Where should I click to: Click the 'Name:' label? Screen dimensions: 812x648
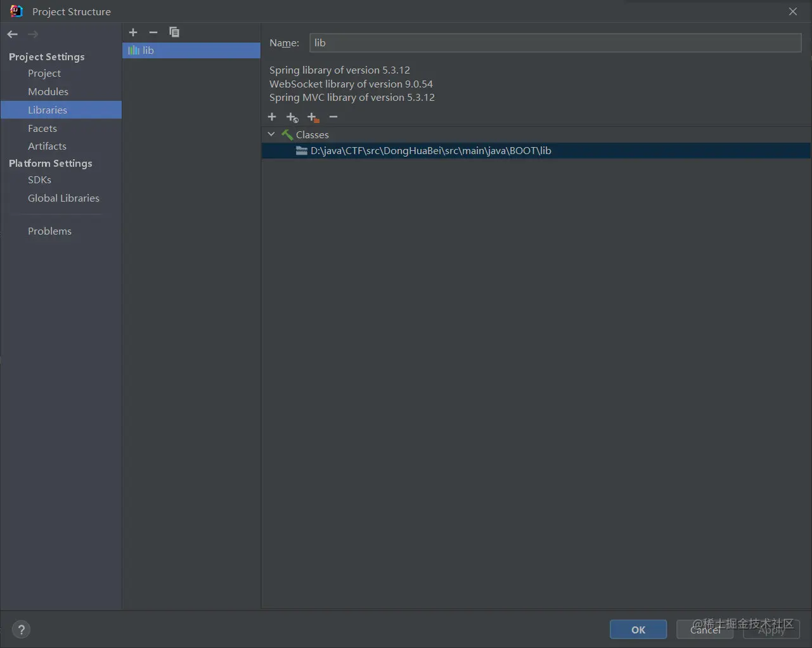[284, 43]
